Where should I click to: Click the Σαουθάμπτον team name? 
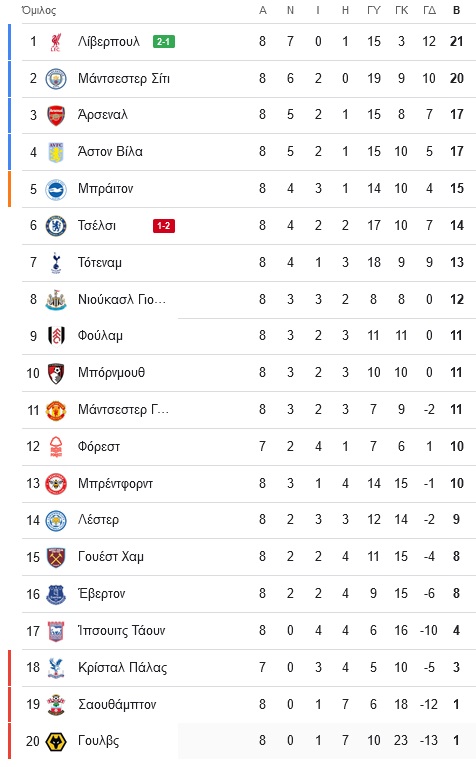(x=117, y=704)
